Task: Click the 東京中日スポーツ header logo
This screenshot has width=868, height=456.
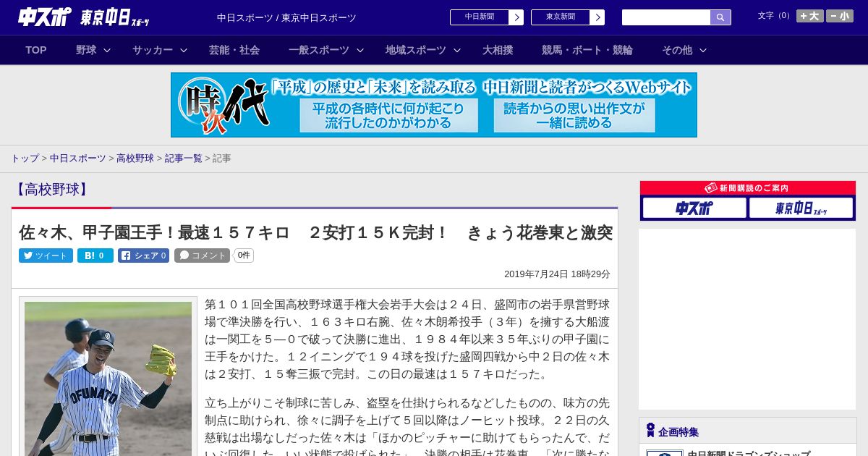Action: [x=115, y=17]
